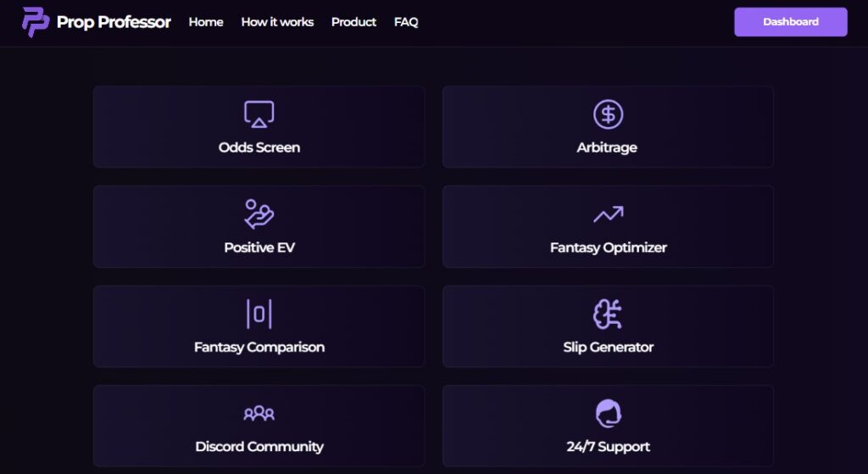Image resolution: width=868 pixels, height=474 pixels.
Task: Click the Prop Professor brand name
Action: (x=114, y=22)
